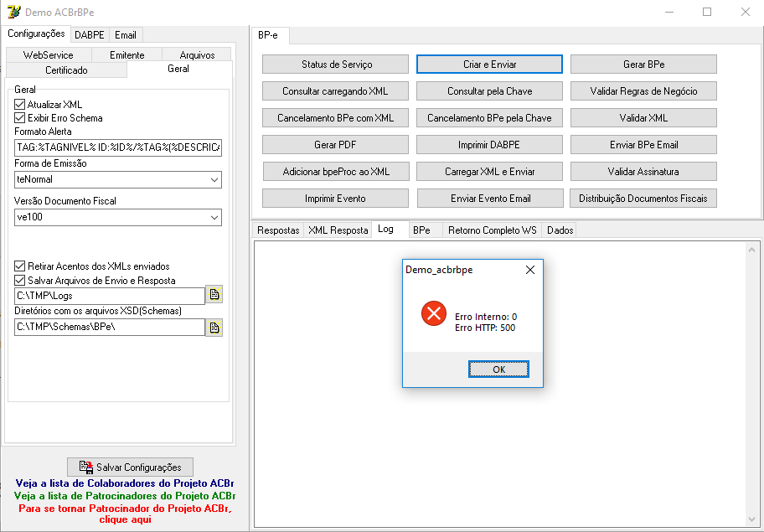Image resolution: width=764 pixels, height=532 pixels.
Task: Click Adicionar bpeProc ao XML
Action: coord(336,172)
